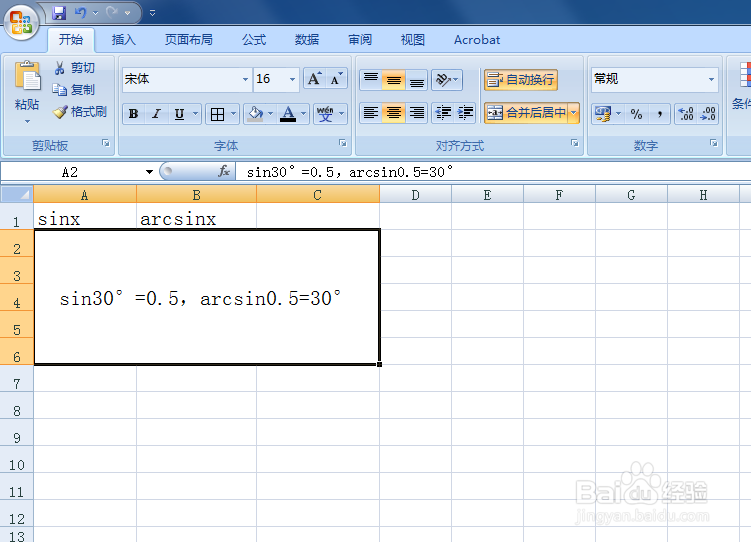Open border options dropdown arrow
This screenshot has height=542, width=751.
(233, 114)
